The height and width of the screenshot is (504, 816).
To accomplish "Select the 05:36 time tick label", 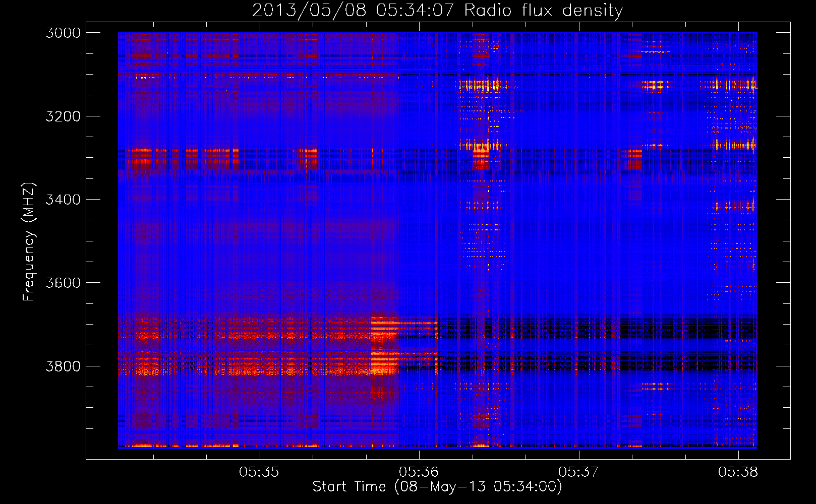I will click(419, 472).
